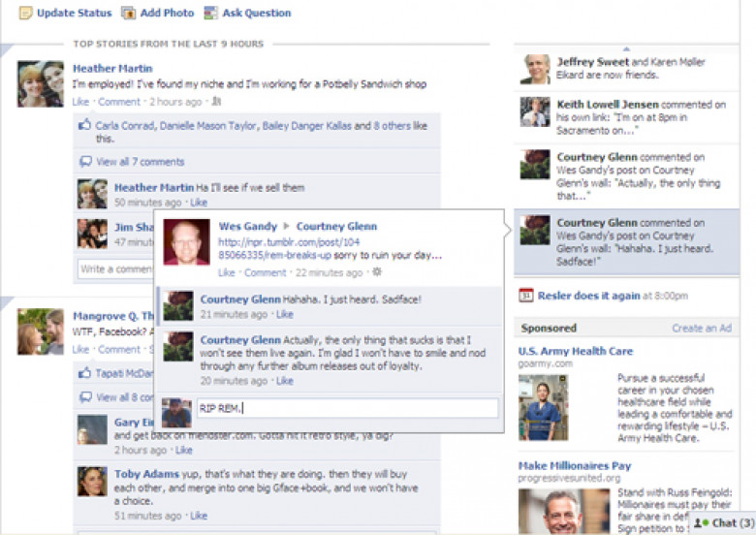
Task: Click audience icon after 2 hours ago
Action: tap(216, 101)
